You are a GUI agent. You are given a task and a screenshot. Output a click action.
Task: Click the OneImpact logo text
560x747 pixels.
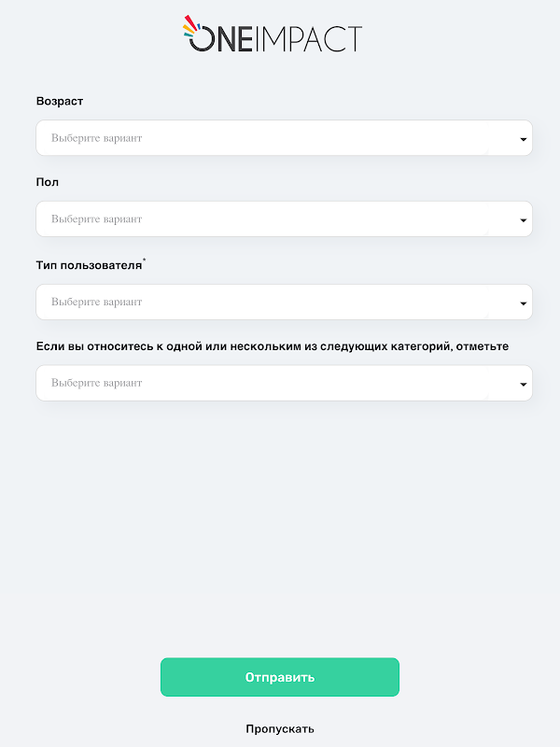pyautogui.click(x=275, y=39)
